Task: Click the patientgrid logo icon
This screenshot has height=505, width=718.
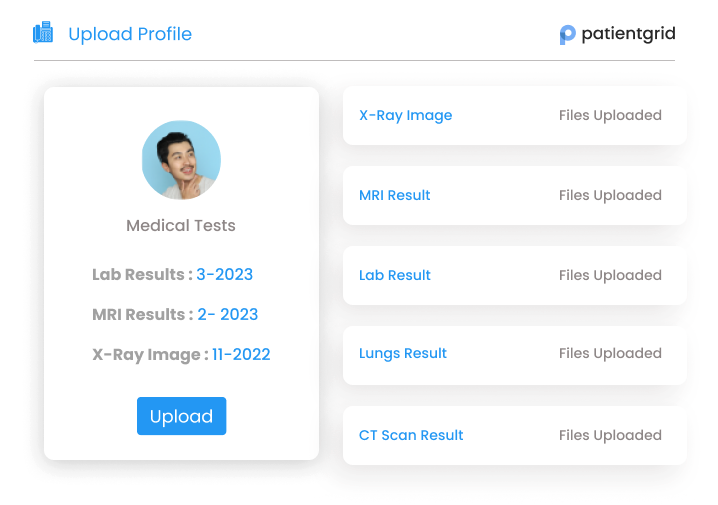Action: 567,34
